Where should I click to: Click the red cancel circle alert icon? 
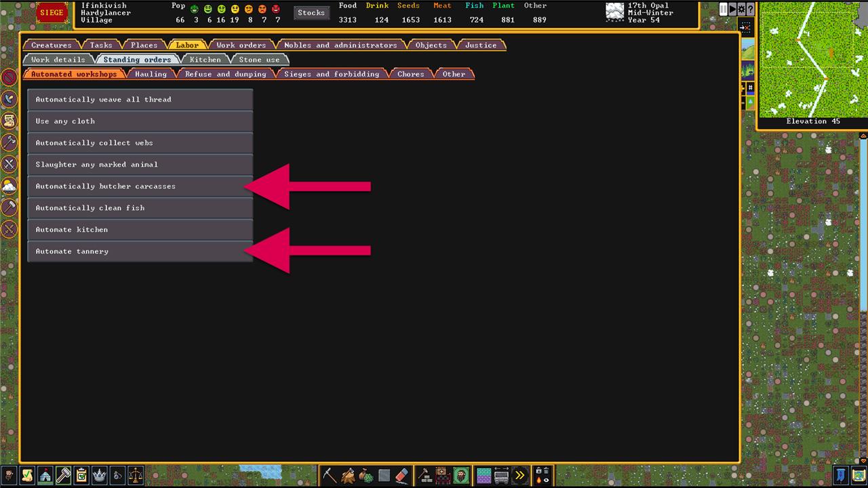tap(9, 78)
